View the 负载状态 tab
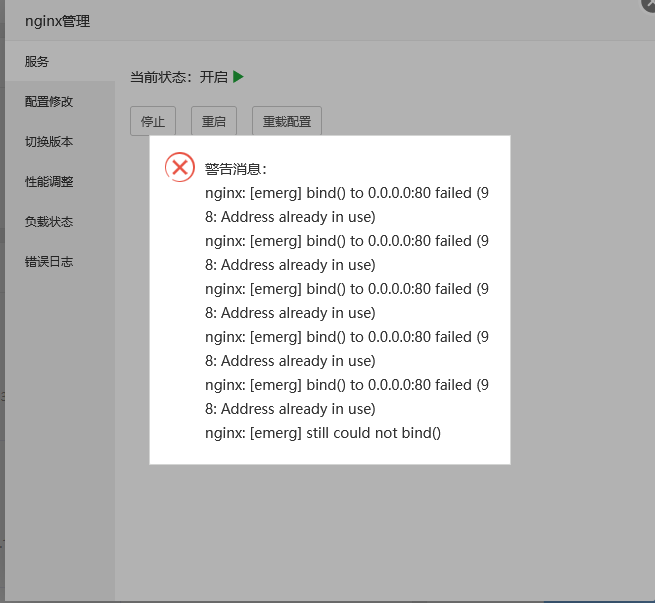 pos(60,222)
